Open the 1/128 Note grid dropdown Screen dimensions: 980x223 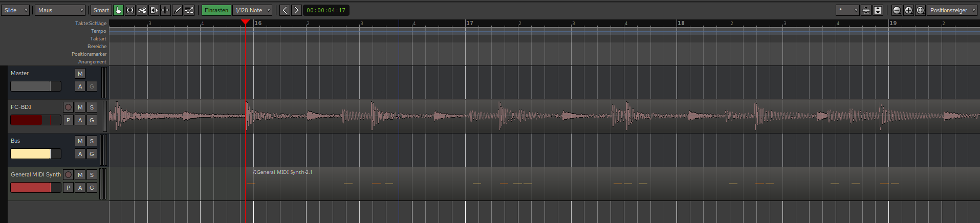pos(252,10)
